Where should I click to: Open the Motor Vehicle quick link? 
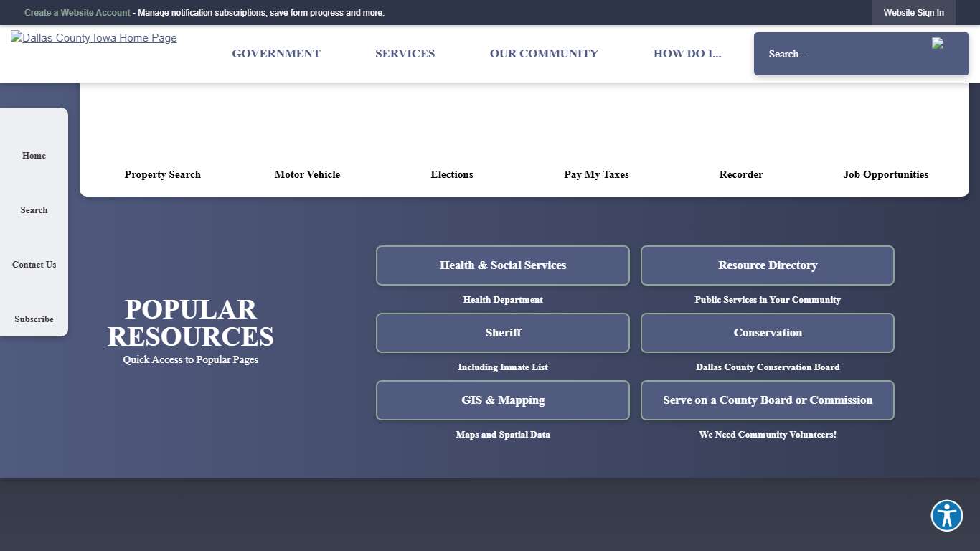[307, 174]
